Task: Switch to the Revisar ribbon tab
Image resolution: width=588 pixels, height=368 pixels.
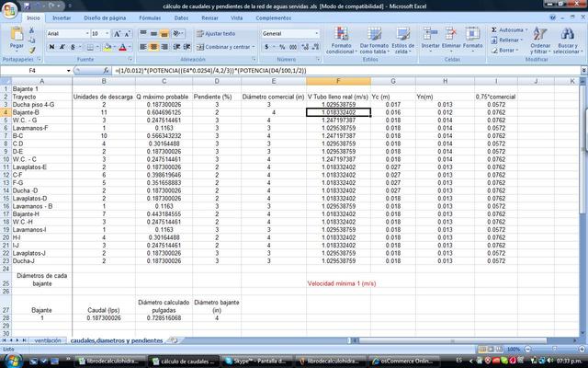Action: pos(209,18)
